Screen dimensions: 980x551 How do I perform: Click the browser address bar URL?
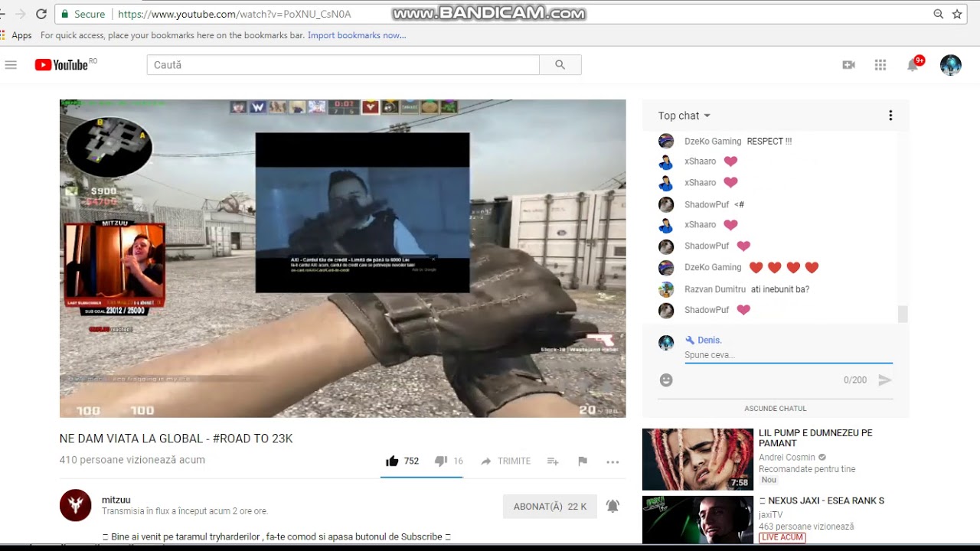pos(234,14)
